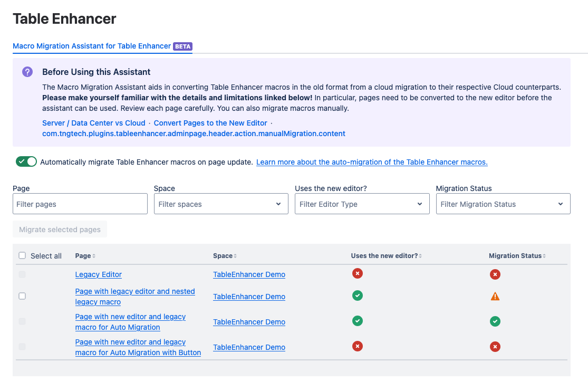588x391 pixels.
Task: Select the Macro Migration Assistant tab
Action: point(92,46)
